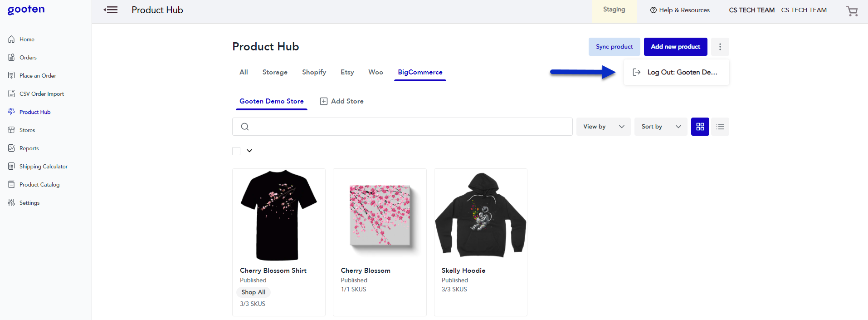Switch to grid view
The height and width of the screenshot is (320, 868).
click(x=700, y=126)
